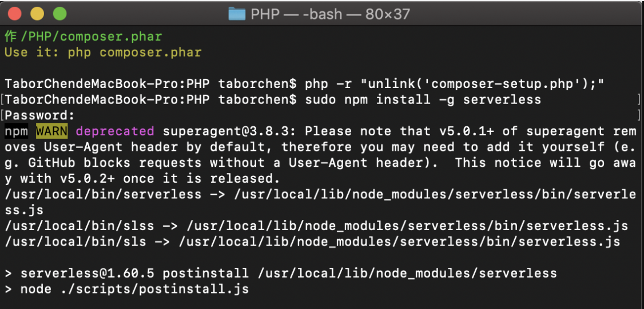Click the yellow minimize window button
The width and height of the screenshot is (644, 309).
tap(37, 14)
